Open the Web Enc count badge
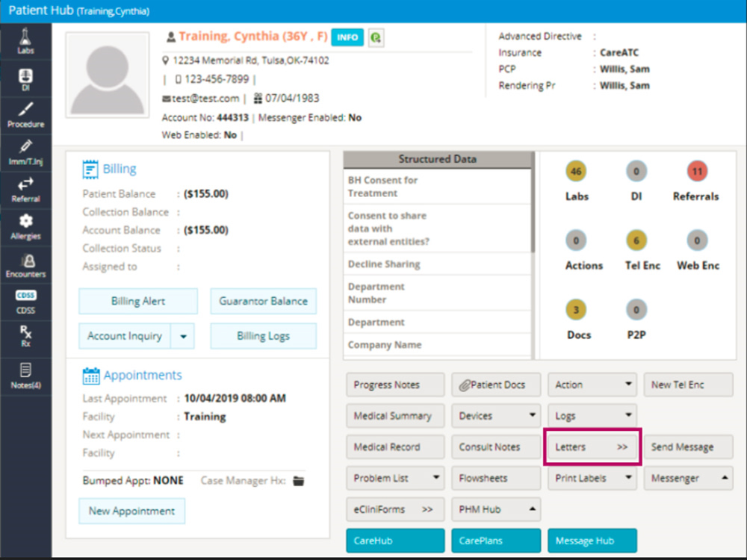The width and height of the screenshot is (747, 560). coord(697,240)
